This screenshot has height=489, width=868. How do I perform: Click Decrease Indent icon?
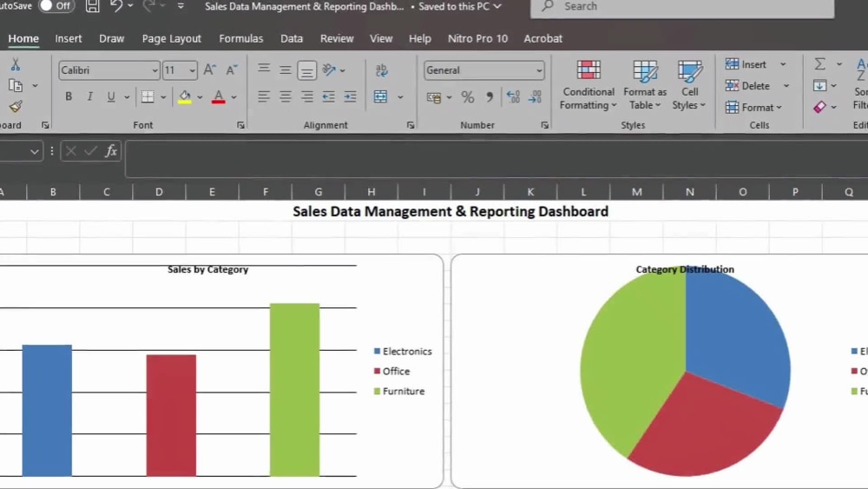329,96
